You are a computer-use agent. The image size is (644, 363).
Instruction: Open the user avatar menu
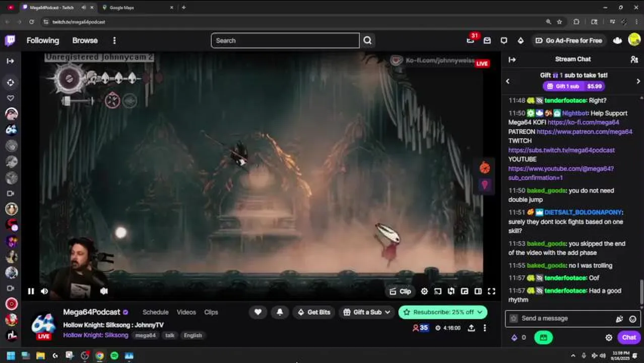634,40
